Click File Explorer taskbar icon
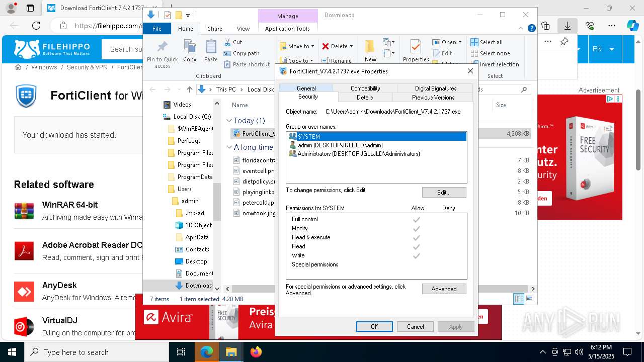 tap(231, 352)
